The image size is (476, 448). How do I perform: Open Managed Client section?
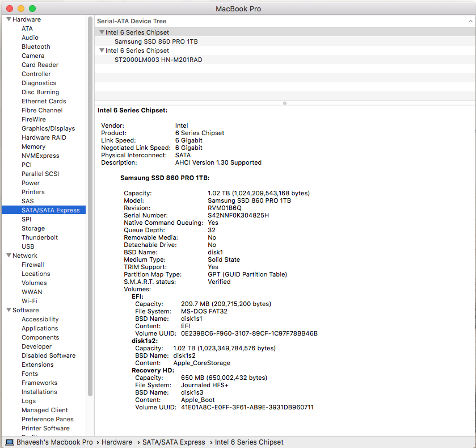pos(45,410)
